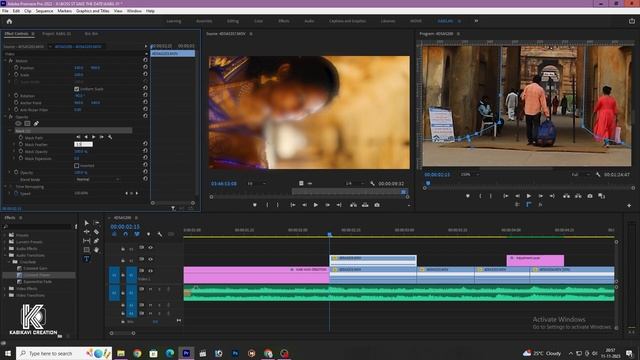
Task: Open the Window menu
Action: 134,11
